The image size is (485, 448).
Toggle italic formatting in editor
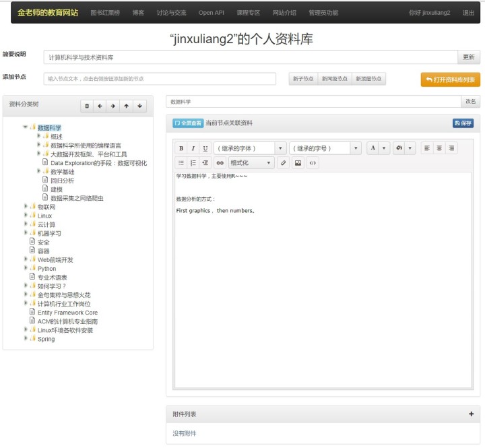pos(193,148)
